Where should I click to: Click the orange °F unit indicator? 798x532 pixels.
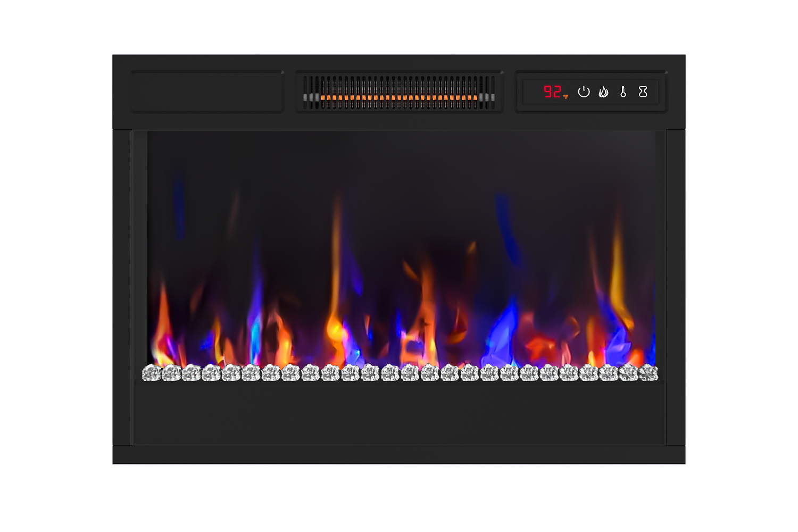pyautogui.click(x=566, y=97)
